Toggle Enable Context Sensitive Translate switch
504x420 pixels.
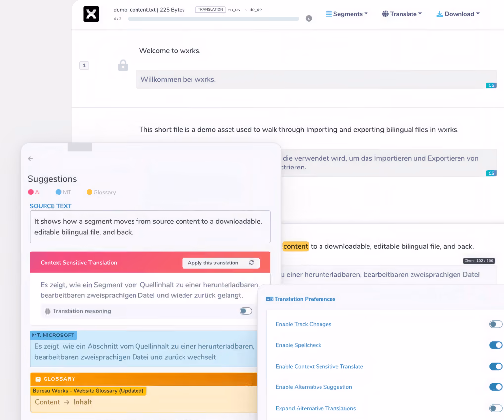pyautogui.click(x=495, y=366)
